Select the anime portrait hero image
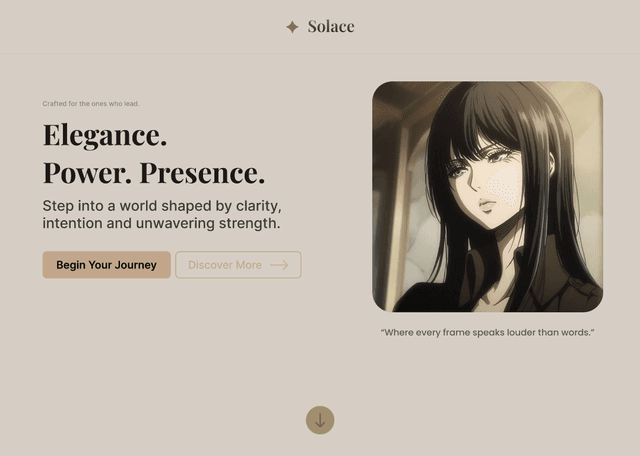Screen dimensions: 640x456 487,196
